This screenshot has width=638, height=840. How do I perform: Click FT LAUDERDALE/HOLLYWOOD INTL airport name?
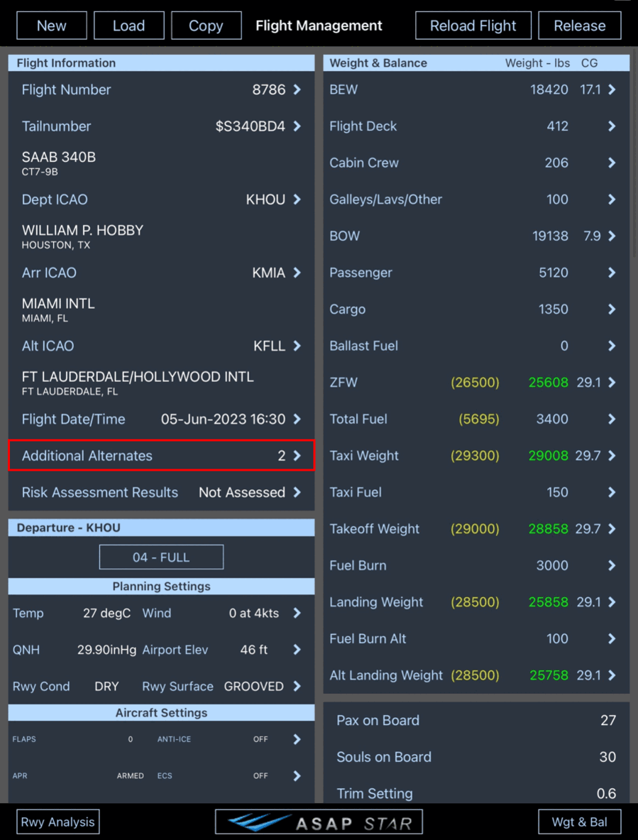[138, 377]
